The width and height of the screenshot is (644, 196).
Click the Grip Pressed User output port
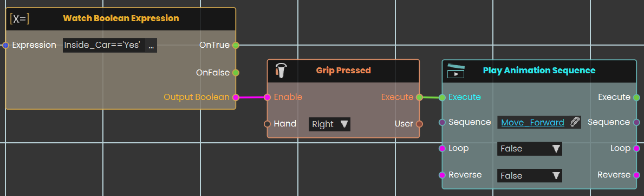419,124
